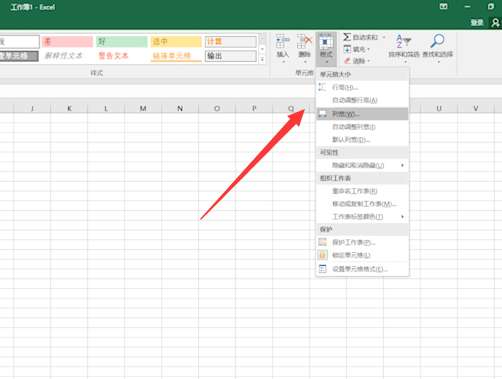Open the Clear dropdown arrow
This screenshot has height=379, width=502.
click(369, 61)
